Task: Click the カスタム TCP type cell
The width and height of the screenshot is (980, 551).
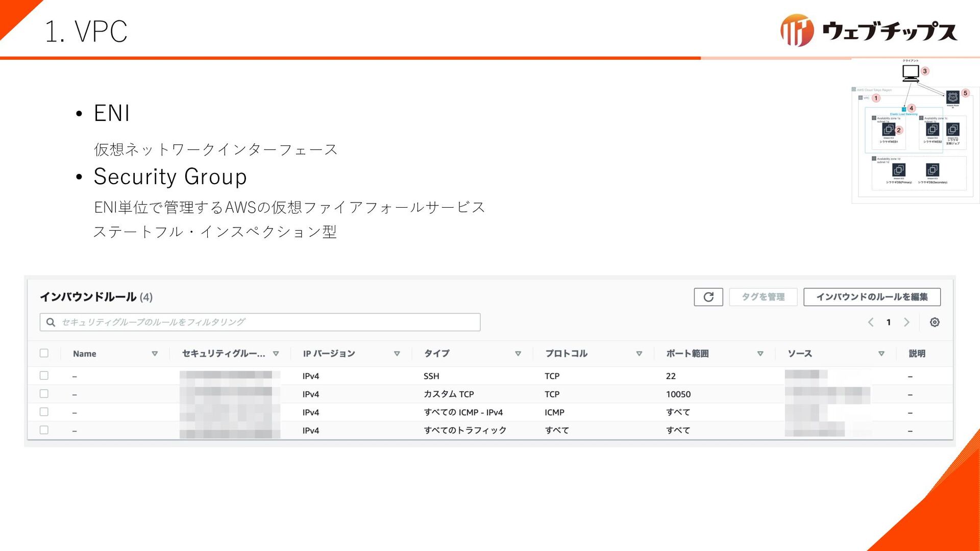Action: (449, 394)
